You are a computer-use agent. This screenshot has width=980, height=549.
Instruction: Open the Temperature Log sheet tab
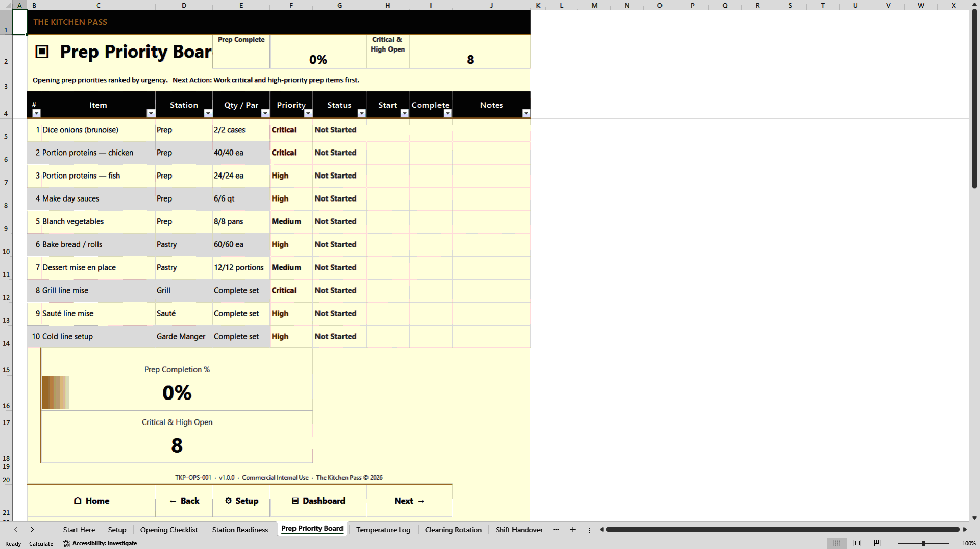pos(383,530)
